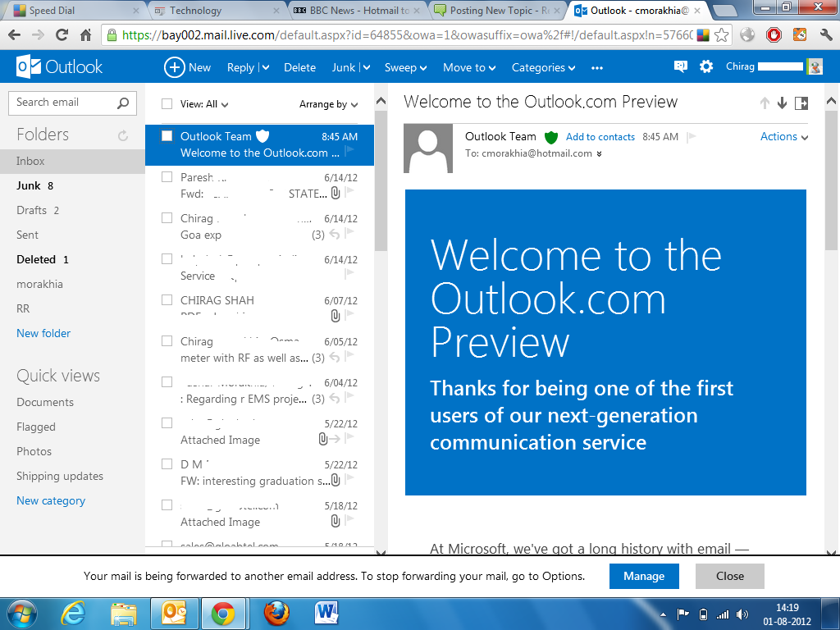Open Chrome wrench menu icon
Image resolution: width=840 pixels, height=630 pixels.
[x=825, y=35]
